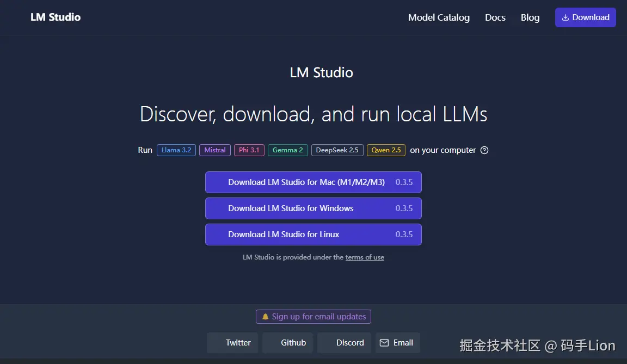Open the Blog page
This screenshot has height=364, width=627.
530,17
